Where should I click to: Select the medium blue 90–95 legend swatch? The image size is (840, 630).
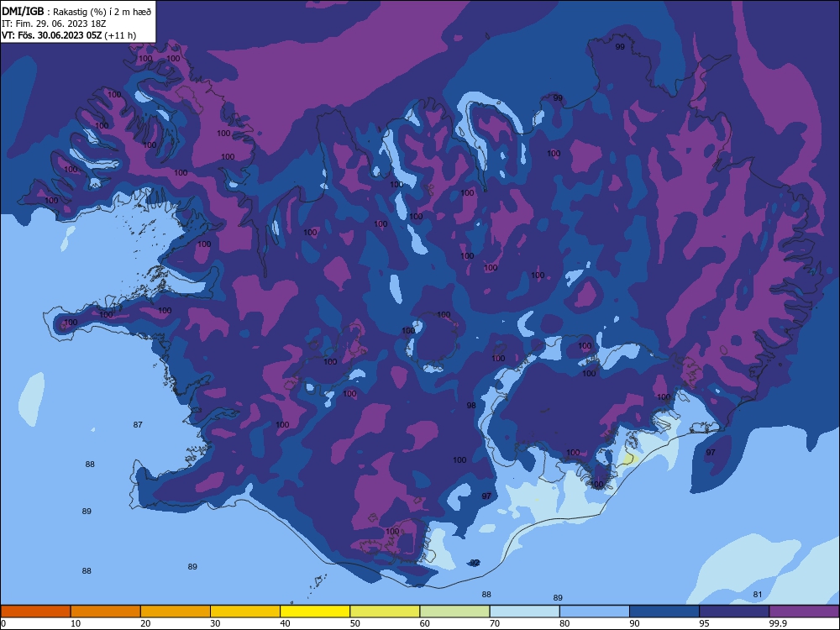[x=664, y=612]
